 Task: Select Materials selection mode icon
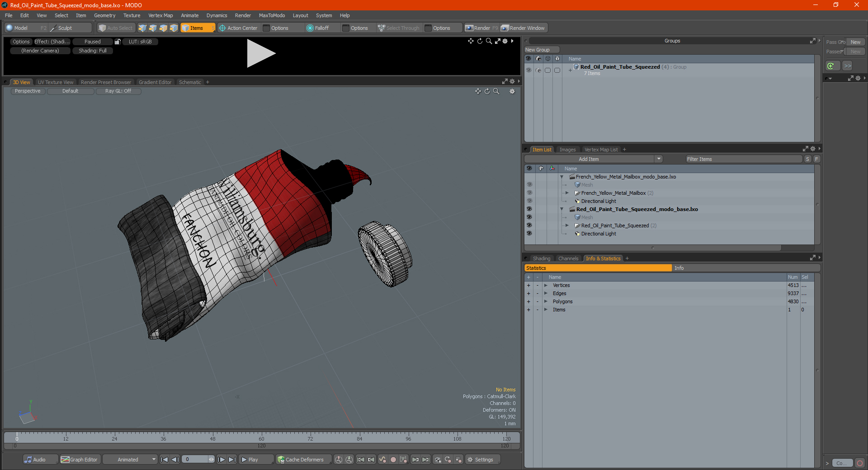pyautogui.click(x=174, y=28)
